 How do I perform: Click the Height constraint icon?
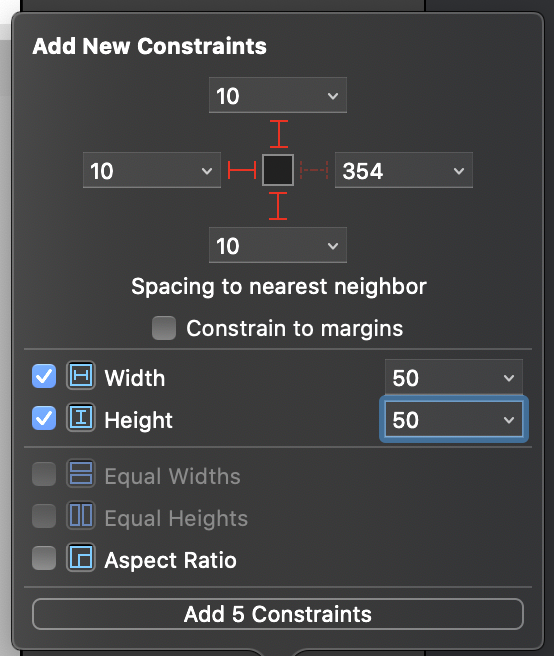(81, 418)
